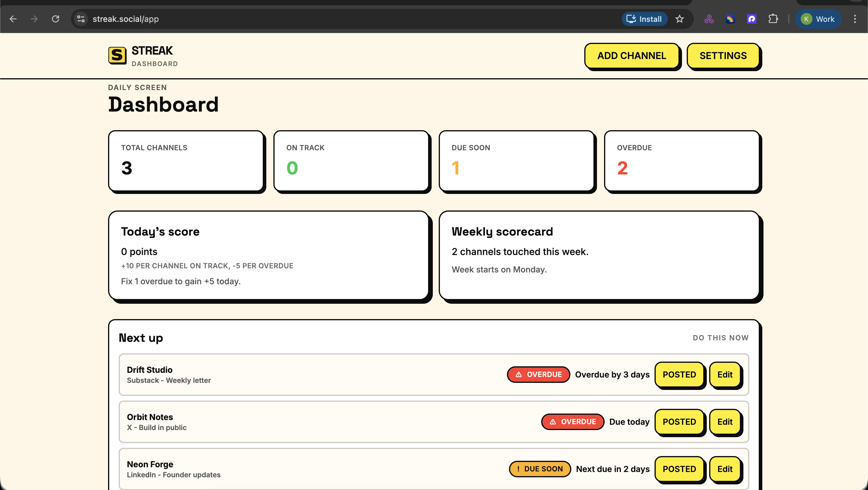Click the site permissions icon in address bar
Image resolution: width=868 pixels, height=490 pixels.
[81, 19]
